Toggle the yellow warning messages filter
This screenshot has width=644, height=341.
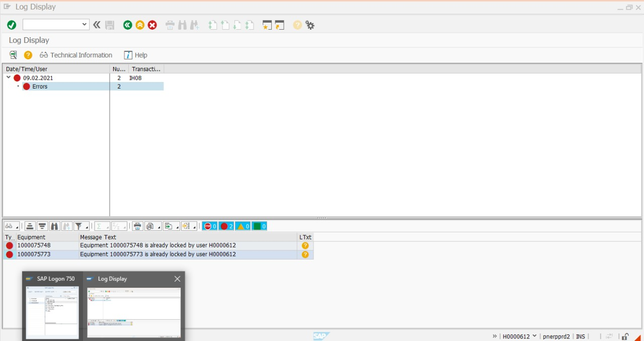243,226
